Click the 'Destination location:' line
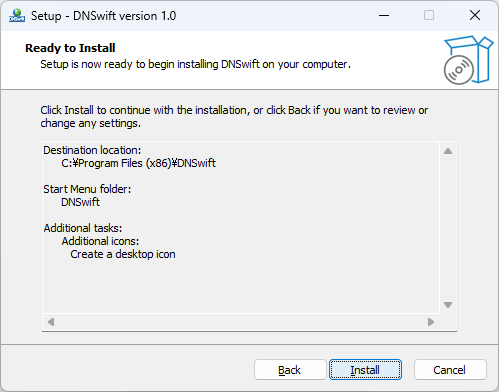This screenshot has width=499, height=392. pos(92,150)
